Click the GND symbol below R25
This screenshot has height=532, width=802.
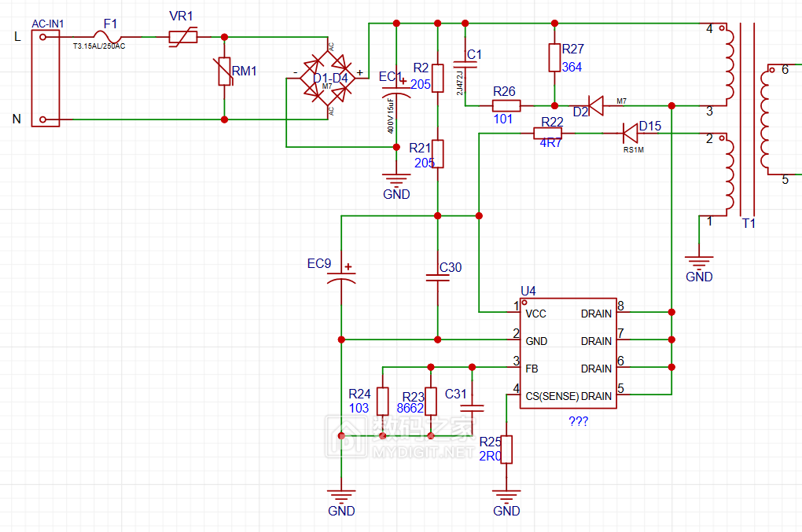coord(507,498)
